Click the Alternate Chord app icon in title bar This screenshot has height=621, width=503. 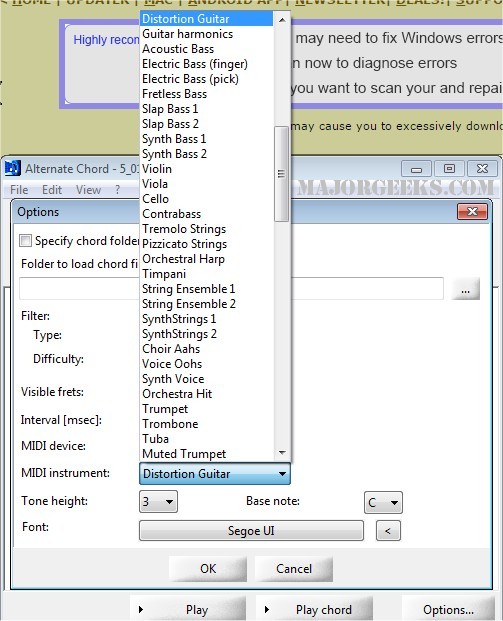coord(12,168)
